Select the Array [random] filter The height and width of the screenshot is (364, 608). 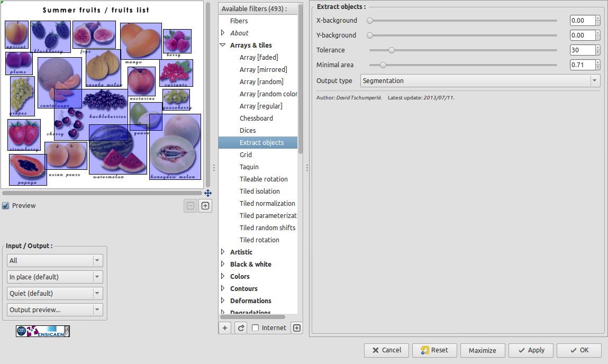click(x=258, y=82)
